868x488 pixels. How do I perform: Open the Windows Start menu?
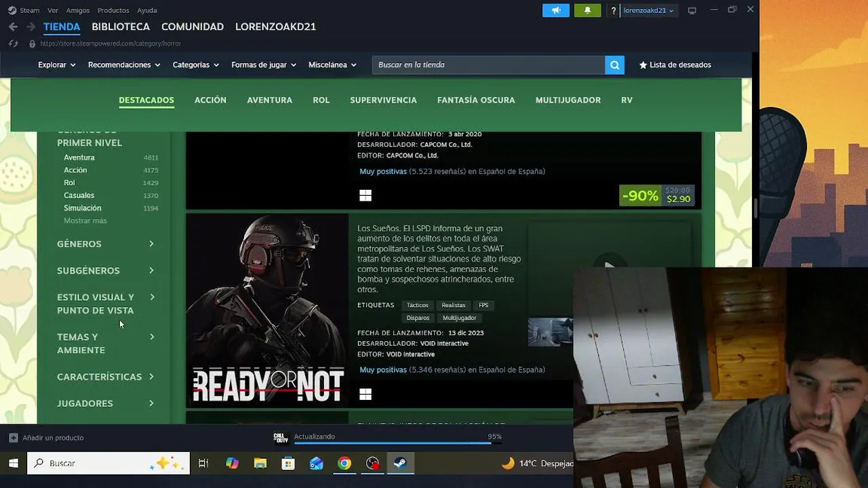tap(13, 464)
